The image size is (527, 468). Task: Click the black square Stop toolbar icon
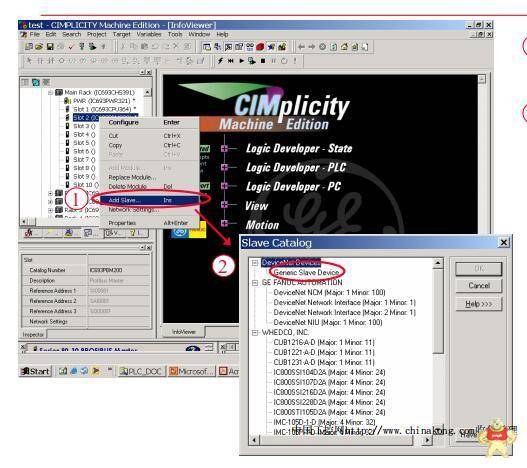(263, 61)
